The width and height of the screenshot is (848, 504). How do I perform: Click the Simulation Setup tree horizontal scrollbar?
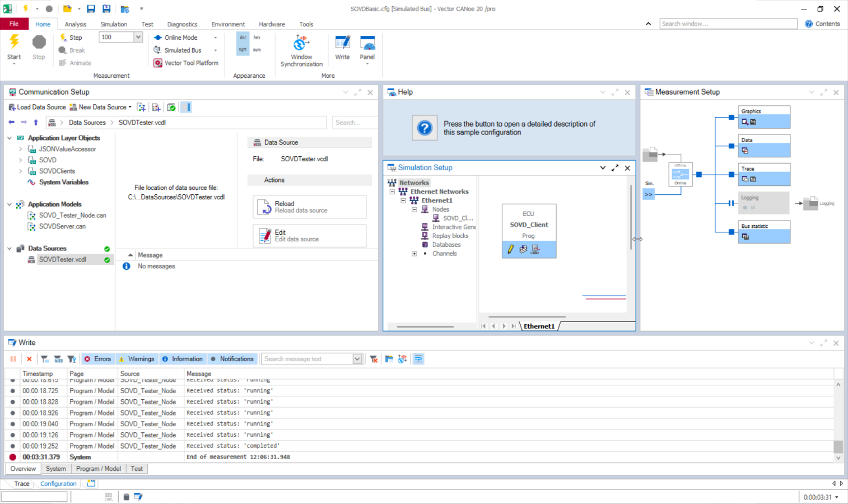(x=425, y=326)
